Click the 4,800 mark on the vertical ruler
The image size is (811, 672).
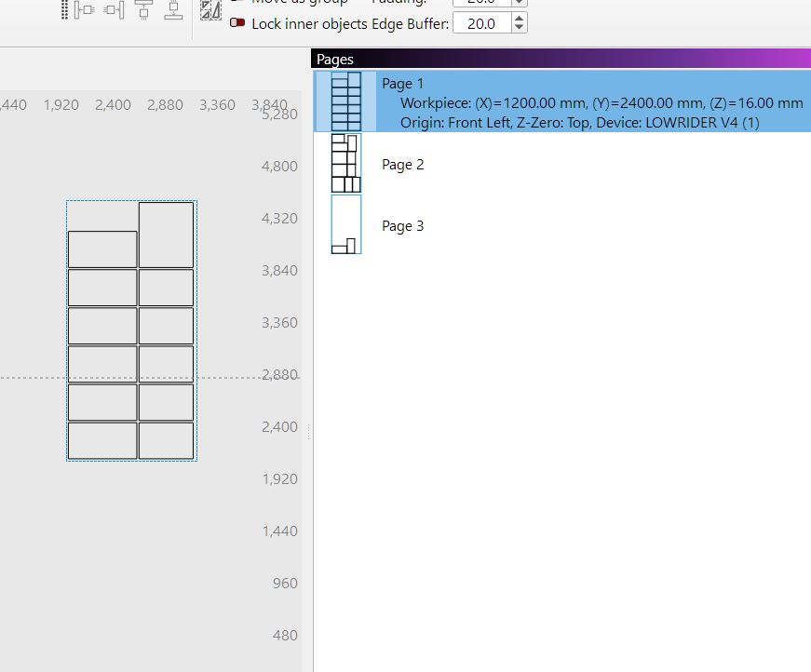[279, 167]
